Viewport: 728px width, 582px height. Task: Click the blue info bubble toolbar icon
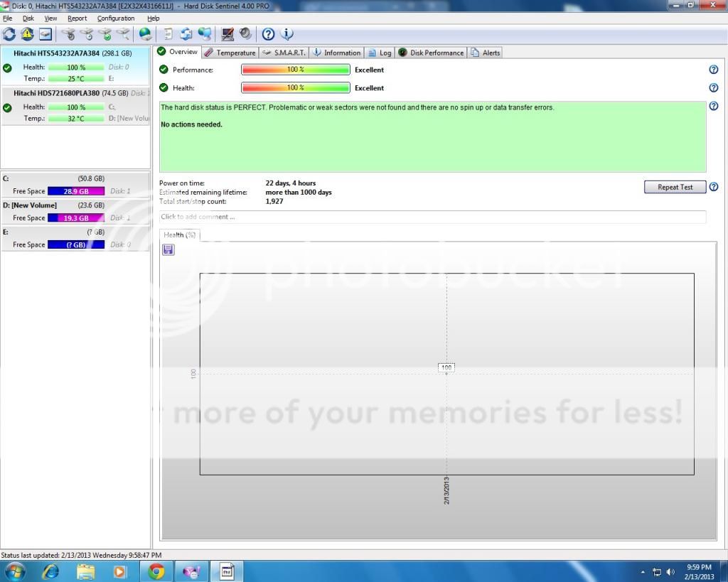287,33
